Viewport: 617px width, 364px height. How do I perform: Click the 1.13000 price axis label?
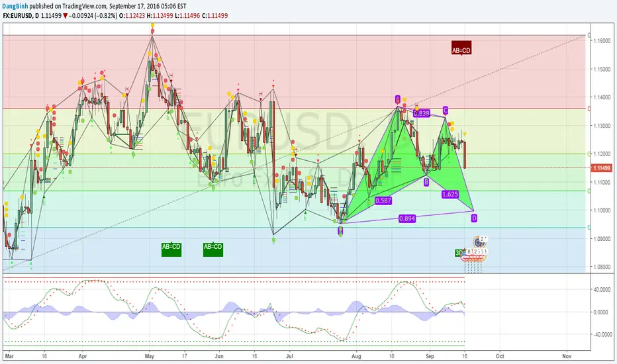coord(602,126)
